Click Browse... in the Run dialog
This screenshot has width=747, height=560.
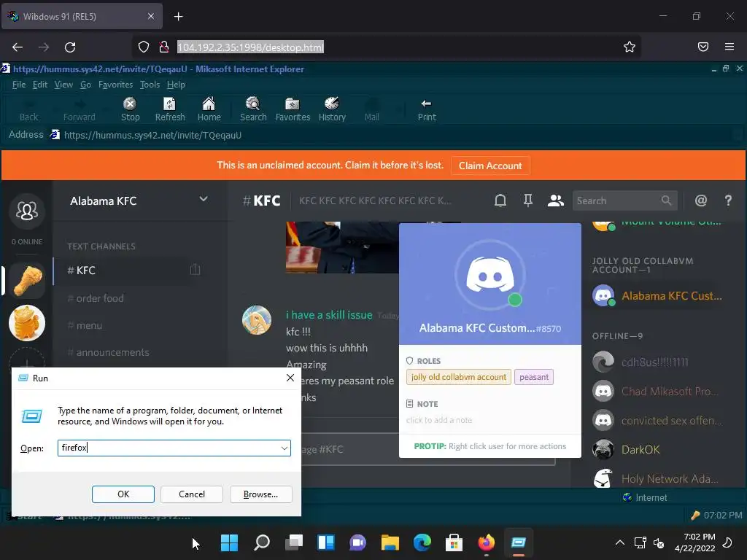260,494
